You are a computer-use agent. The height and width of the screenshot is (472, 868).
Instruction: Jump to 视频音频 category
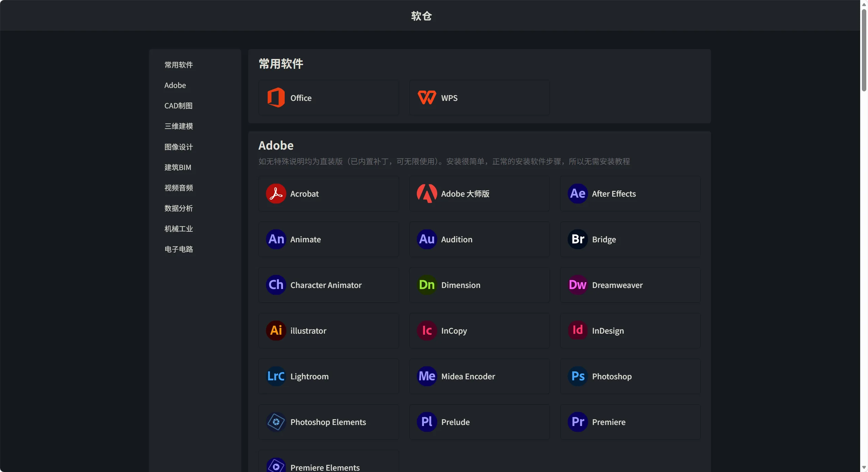tap(178, 188)
